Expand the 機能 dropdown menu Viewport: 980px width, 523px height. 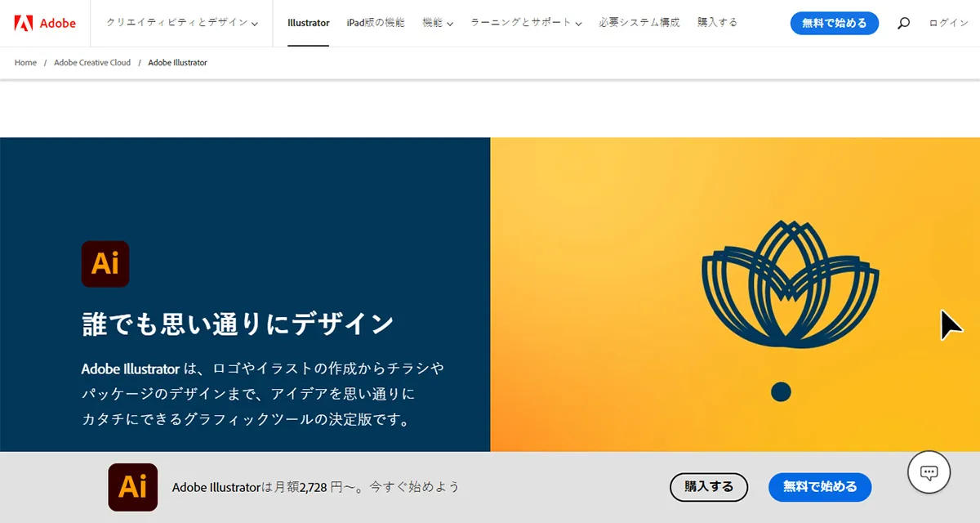(x=438, y=23)
